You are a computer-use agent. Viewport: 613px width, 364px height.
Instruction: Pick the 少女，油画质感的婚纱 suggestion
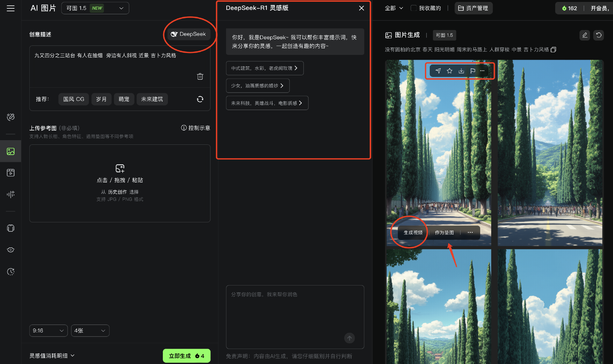pos(258,86)
